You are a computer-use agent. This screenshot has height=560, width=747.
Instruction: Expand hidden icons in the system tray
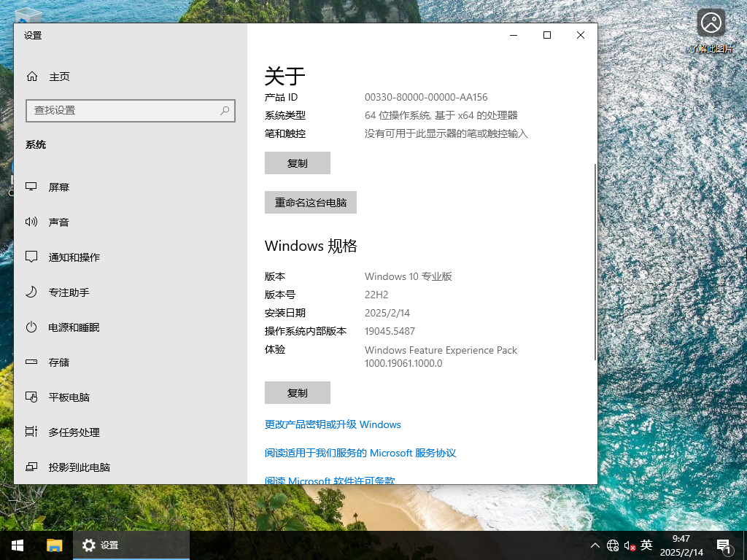coord(595,545)
